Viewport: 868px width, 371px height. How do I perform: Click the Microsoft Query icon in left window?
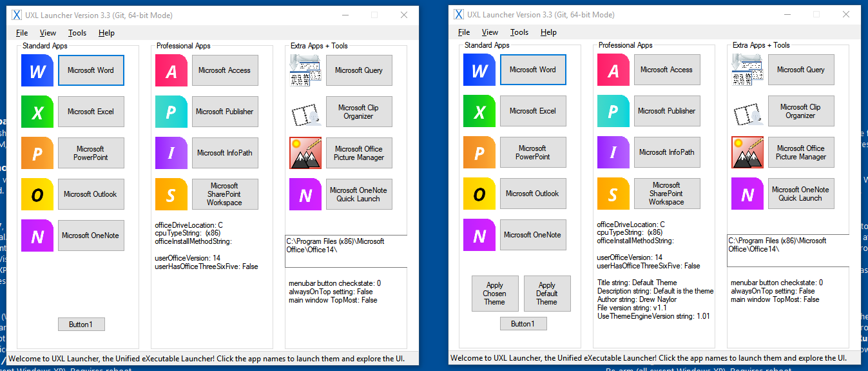(305, 70)
